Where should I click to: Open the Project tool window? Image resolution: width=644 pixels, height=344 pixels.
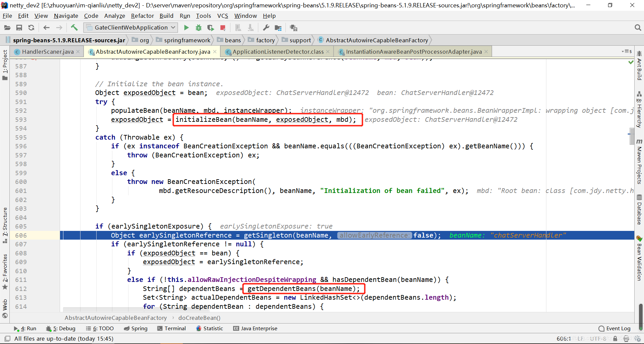tap(5, 65)
